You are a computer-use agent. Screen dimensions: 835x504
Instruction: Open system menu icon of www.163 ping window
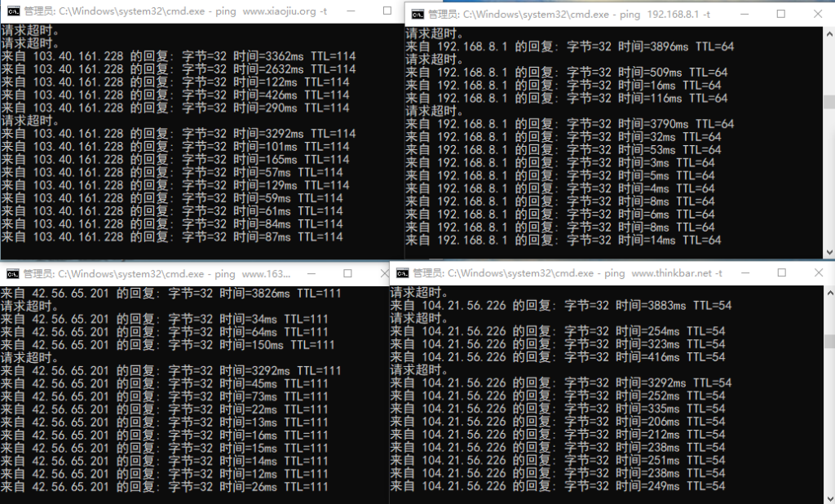(x=12, y=274)
